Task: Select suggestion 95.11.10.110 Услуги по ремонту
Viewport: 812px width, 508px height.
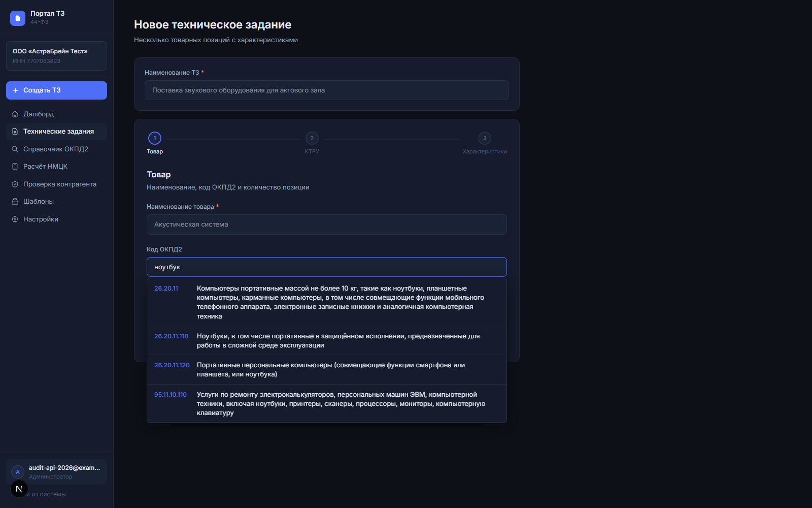Action: point(327,404)
